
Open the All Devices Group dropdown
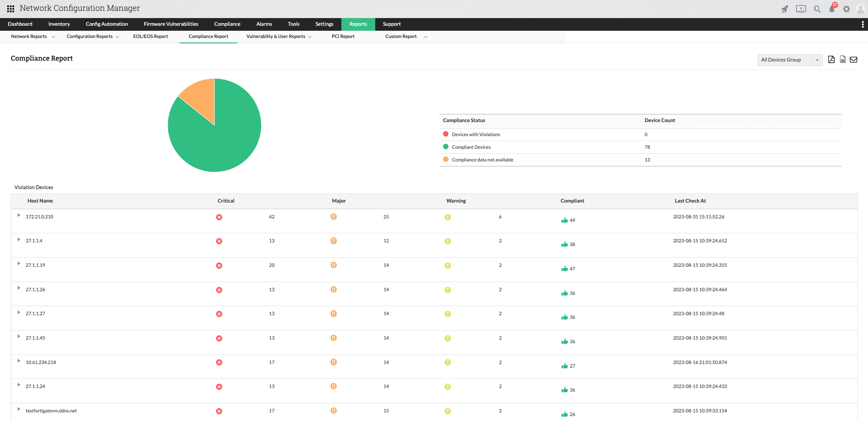789,60
